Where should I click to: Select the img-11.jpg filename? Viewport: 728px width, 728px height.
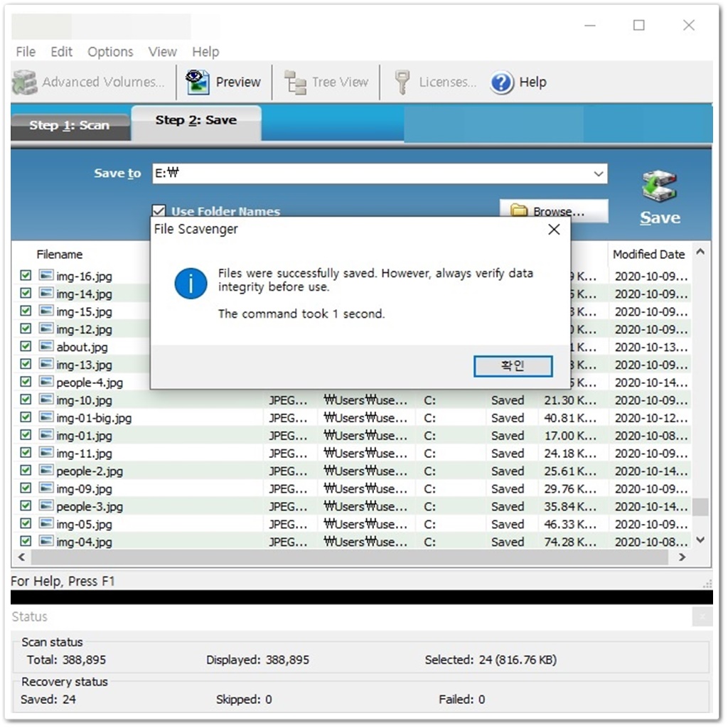point(84,453)
